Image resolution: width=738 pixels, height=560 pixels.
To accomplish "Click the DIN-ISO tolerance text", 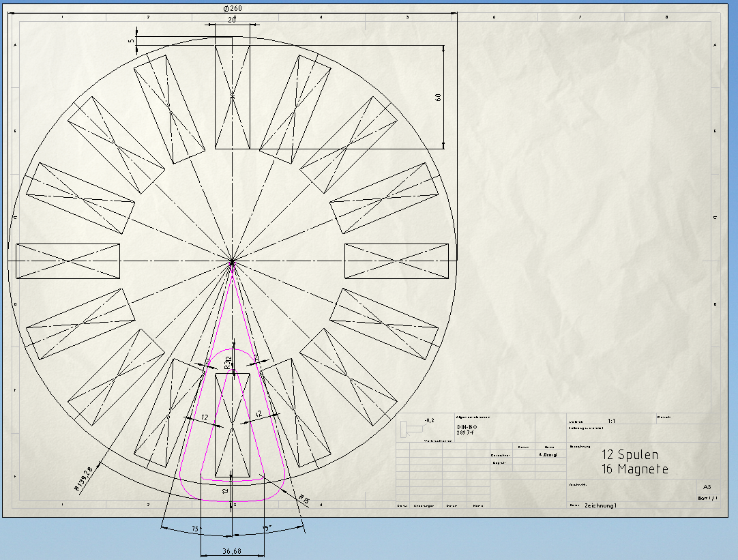I will point(467,427).
